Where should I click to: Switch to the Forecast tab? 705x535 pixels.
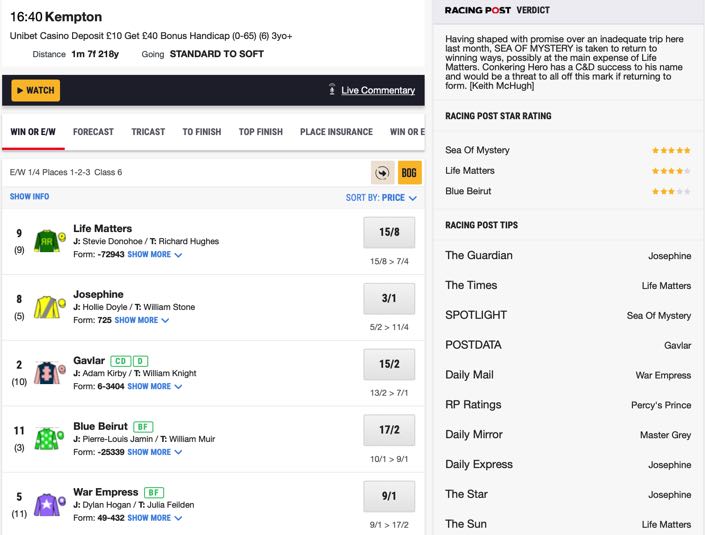[x=93, y=132]
